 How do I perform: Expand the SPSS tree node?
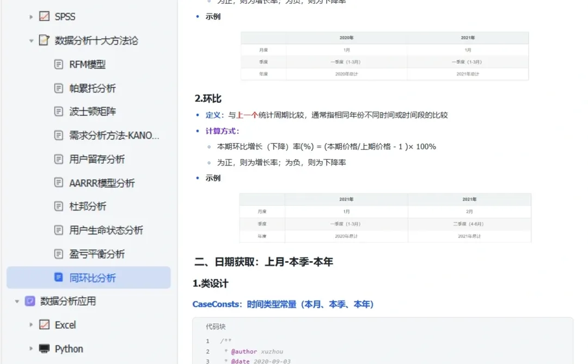tap(31, 16)
